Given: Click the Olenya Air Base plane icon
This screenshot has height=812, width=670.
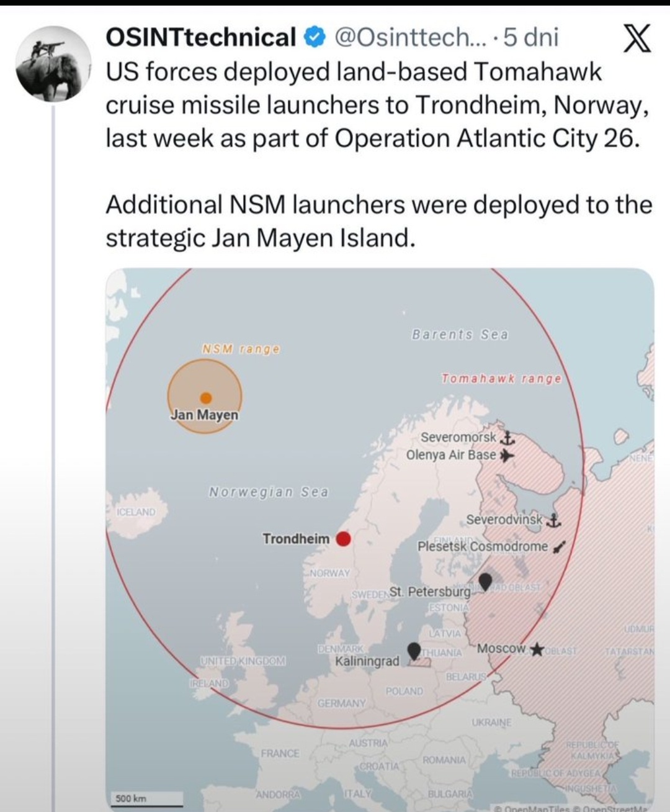Looking at the screenshot, I should pos(507,456).
